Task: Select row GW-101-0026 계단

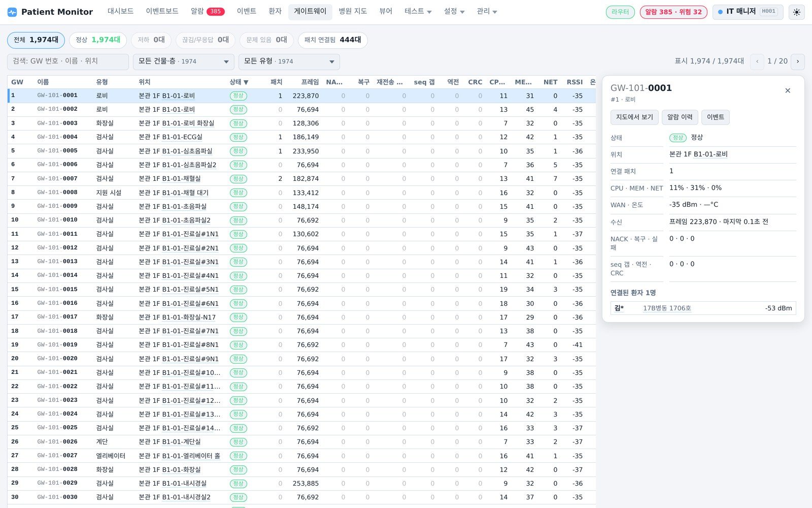Action: pyautogui.click(x=301, y=442)
